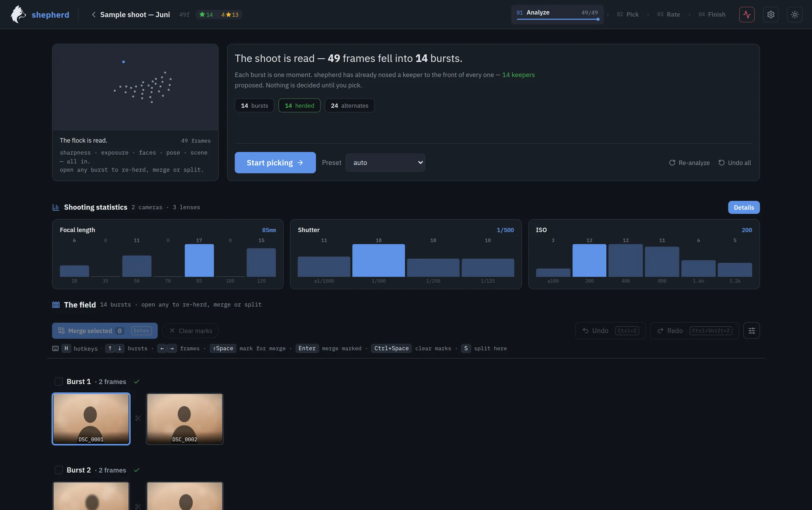Click the Redo Ctrl+Shift+Z button

click(x=694, y=330)
